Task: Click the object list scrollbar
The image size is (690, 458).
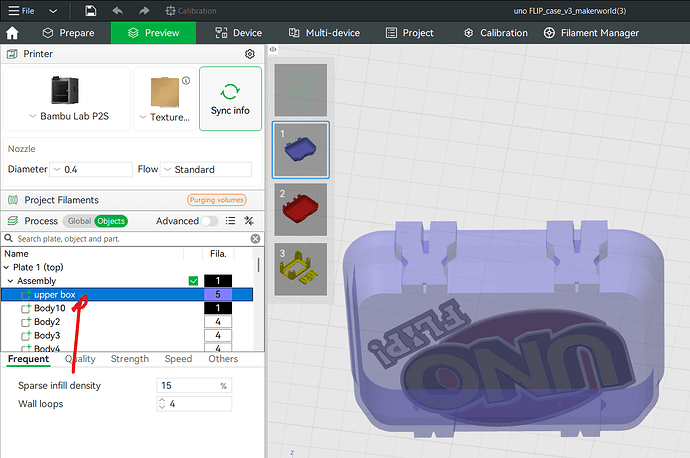Action: pos(258,265)
